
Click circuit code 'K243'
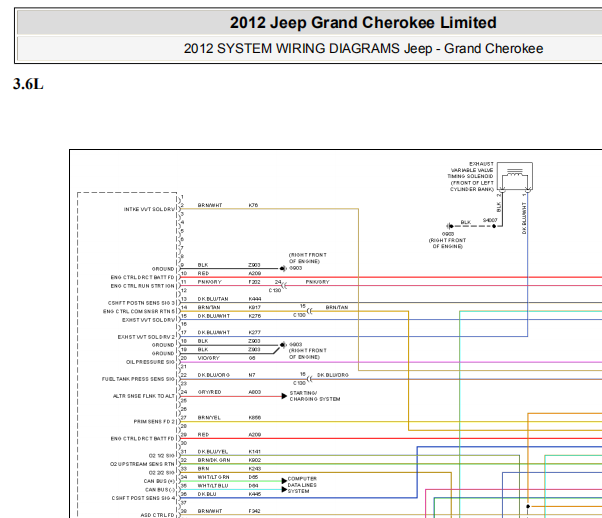point(255,469)
